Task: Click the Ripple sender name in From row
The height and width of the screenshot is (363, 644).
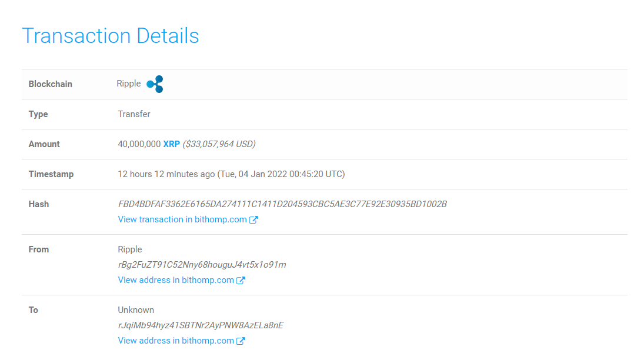Action: (130, 249)
